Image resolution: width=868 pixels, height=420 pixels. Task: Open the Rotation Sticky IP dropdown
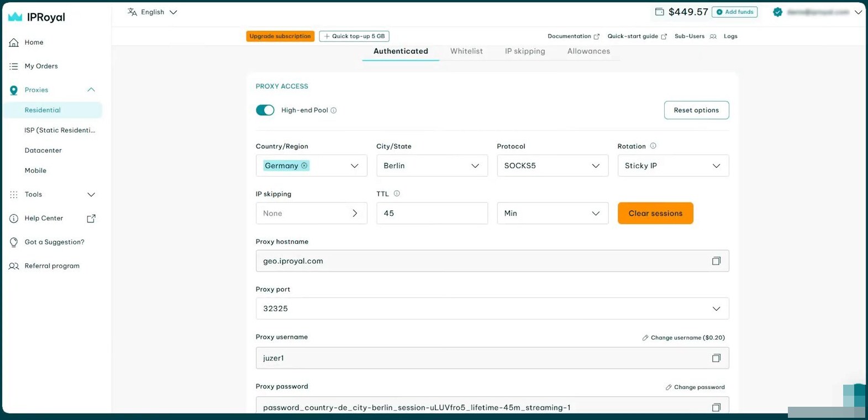coord(673,166)
